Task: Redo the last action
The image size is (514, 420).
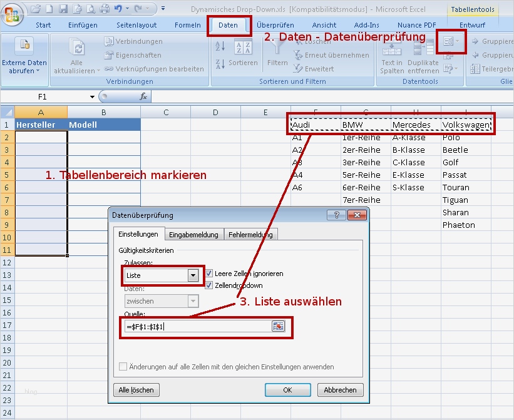Action: click(x=138, y=9)
